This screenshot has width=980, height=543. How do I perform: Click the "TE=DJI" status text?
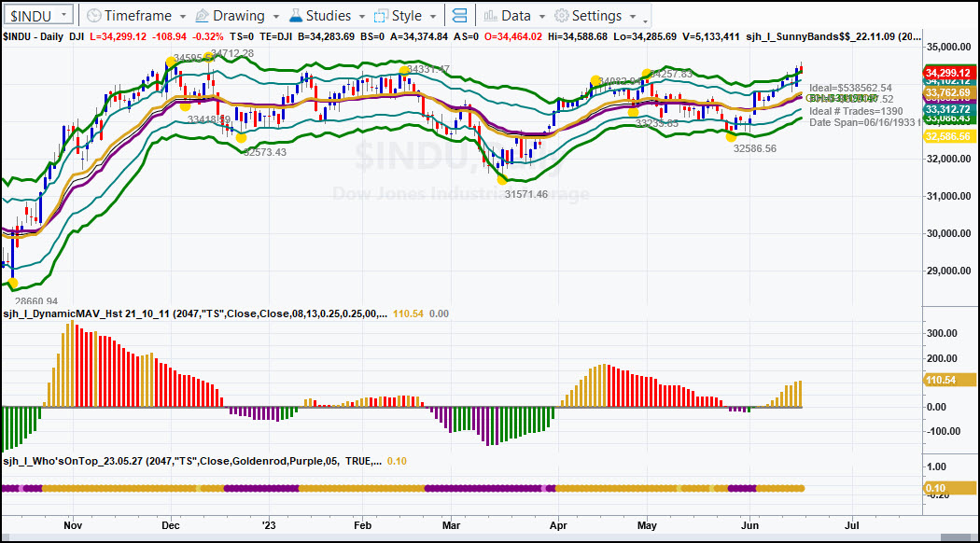[x=275, y=37]
